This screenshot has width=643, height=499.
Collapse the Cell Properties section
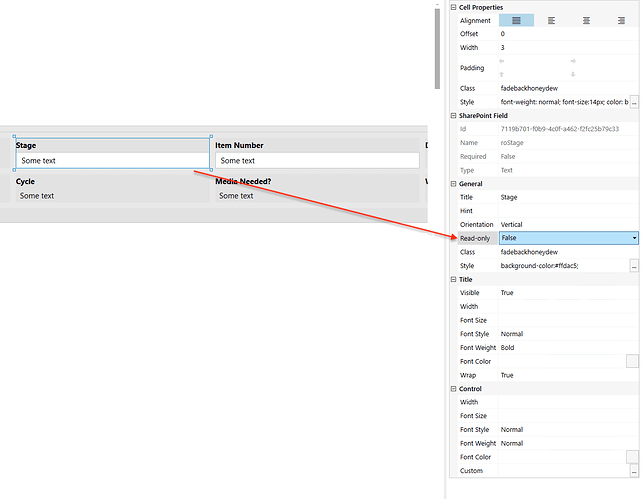coord(453,7)
